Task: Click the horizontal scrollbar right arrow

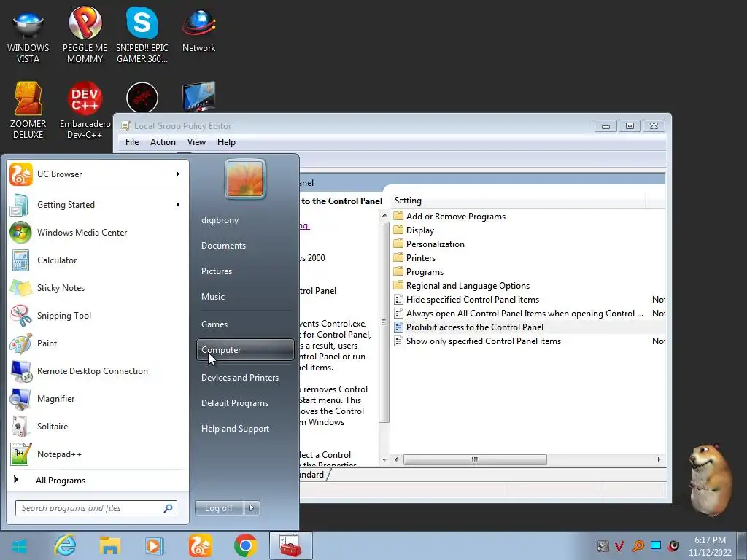Action: [659, 459]
